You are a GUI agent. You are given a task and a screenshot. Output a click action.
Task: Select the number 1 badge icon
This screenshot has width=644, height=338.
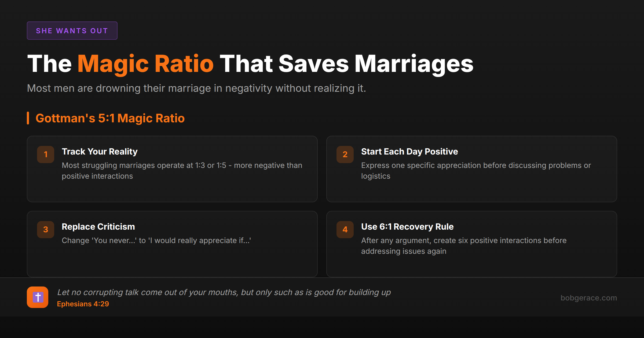(45, 154)
